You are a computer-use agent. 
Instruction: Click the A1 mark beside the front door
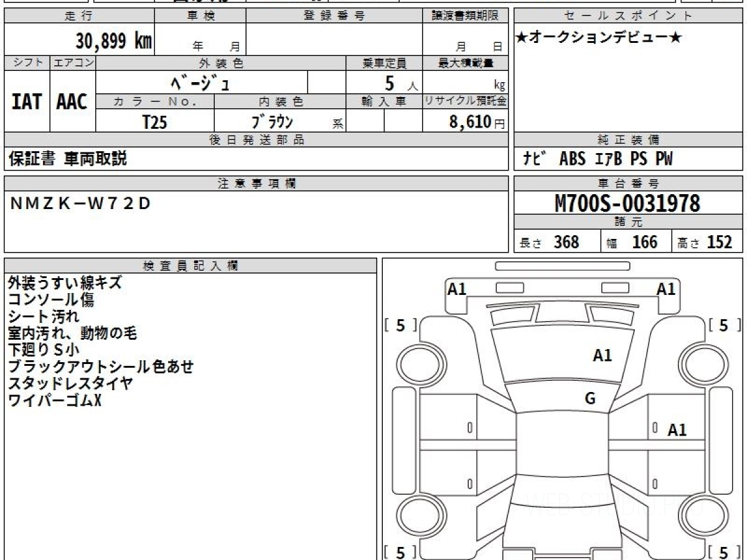coord(677,430)
